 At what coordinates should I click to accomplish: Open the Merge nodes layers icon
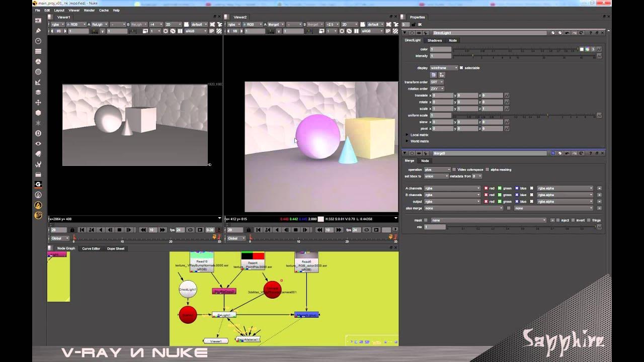click(x=38, y=93)
